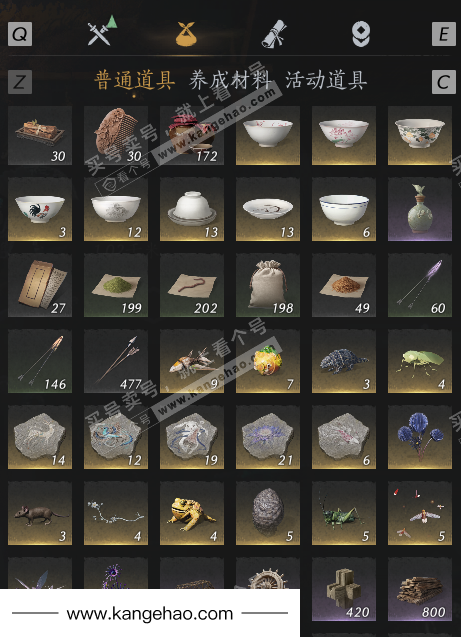Click the E next-category key button
The width and height of the screenshot is (461, 637).
444,34
